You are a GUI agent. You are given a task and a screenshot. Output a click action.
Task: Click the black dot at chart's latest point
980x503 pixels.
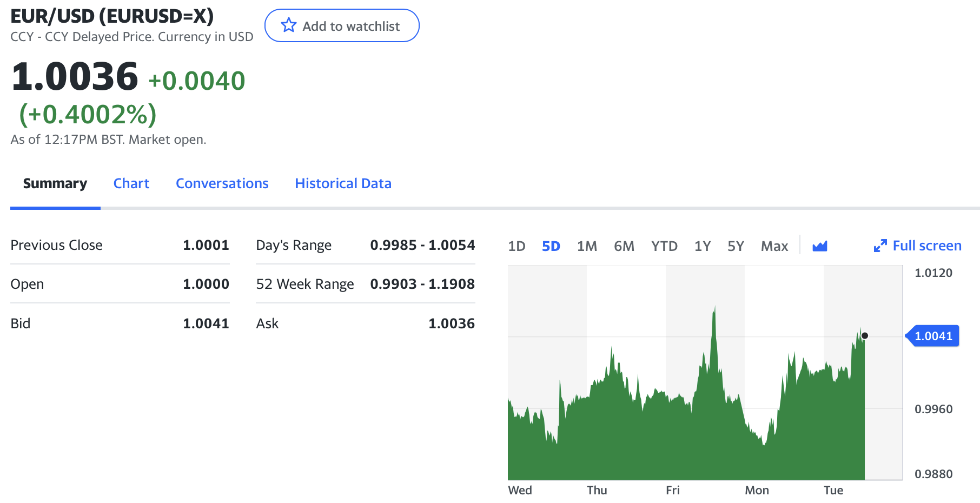[865, 336]
